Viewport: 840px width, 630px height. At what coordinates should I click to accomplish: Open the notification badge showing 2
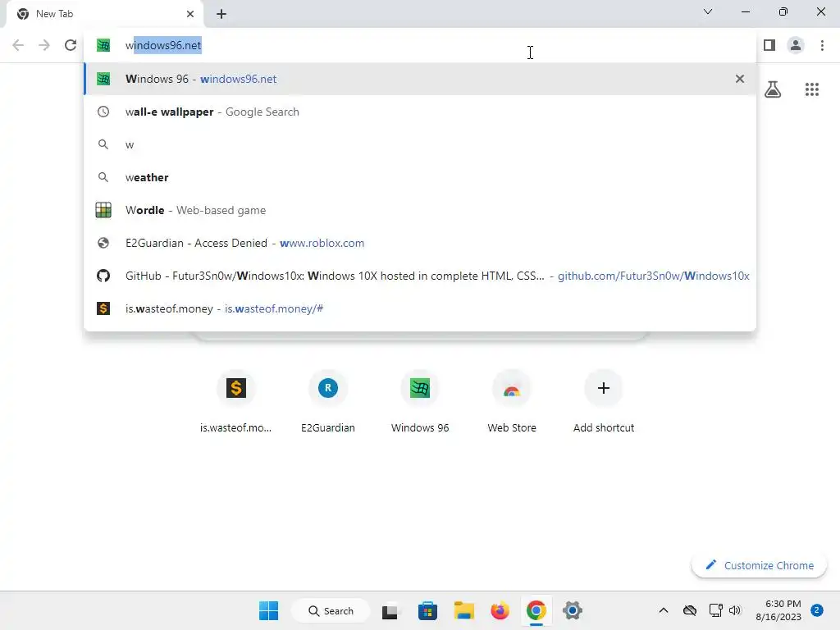click(x=817, y=610)
